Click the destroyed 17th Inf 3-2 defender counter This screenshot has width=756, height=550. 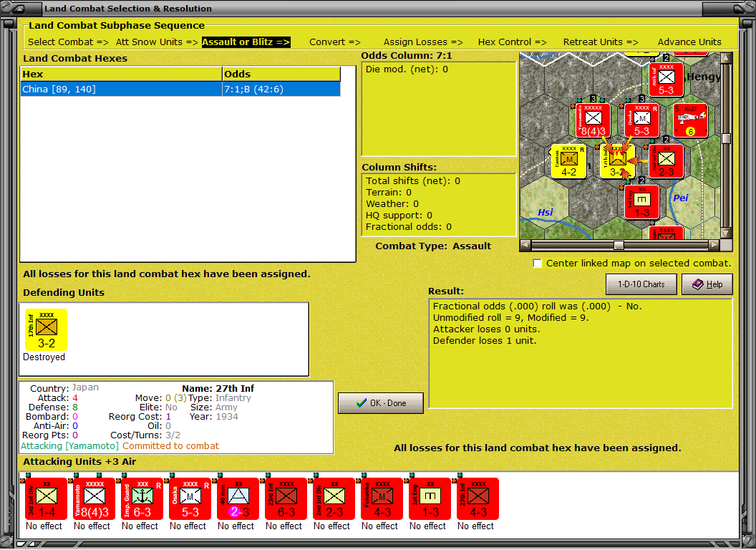click(x=46, y=330)
